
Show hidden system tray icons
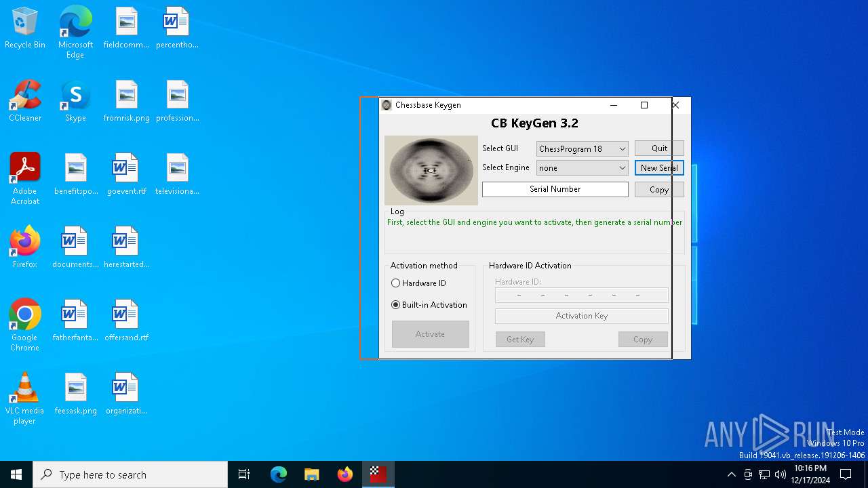click(x=731, y=474)
